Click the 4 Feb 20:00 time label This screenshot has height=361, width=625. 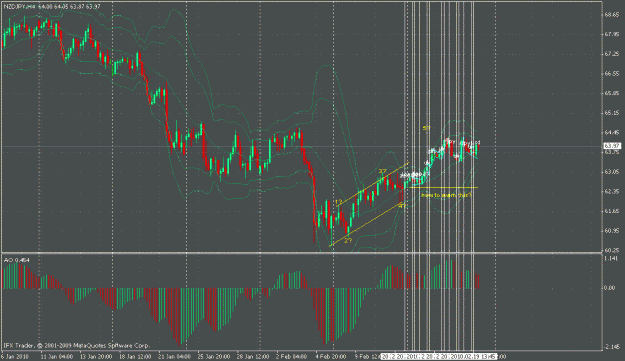(331, 356)
